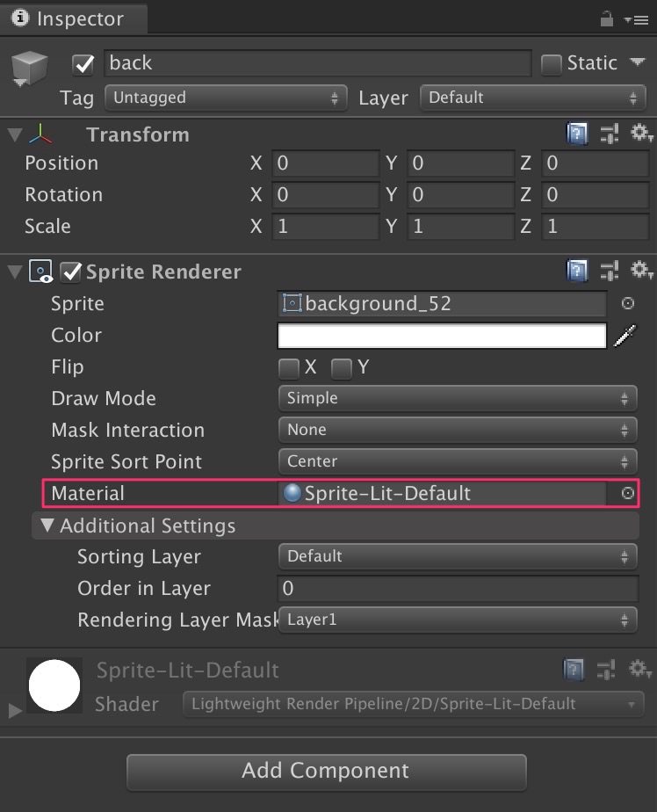The image size is (657, 812).
Task: Collapse the Additional Settings foldout
Action: (47, 526)
